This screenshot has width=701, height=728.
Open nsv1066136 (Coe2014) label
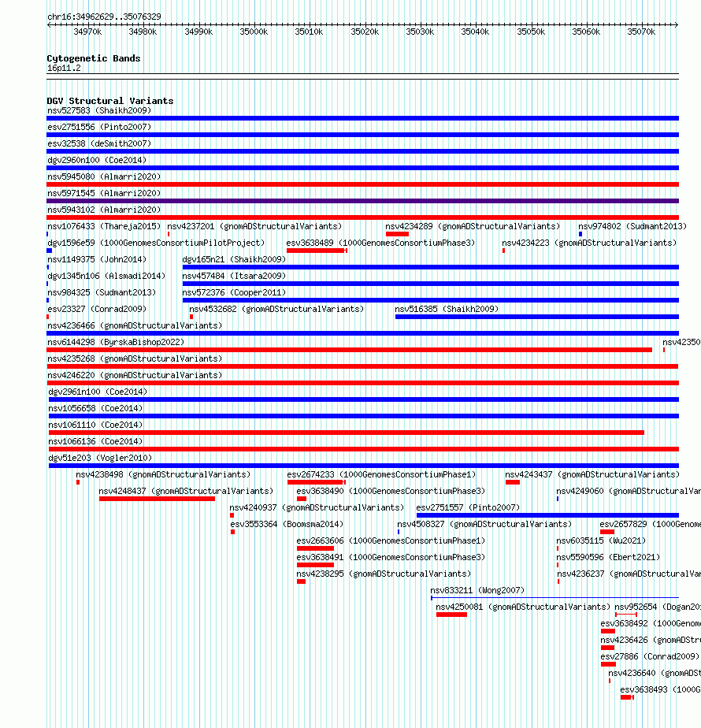95,441
